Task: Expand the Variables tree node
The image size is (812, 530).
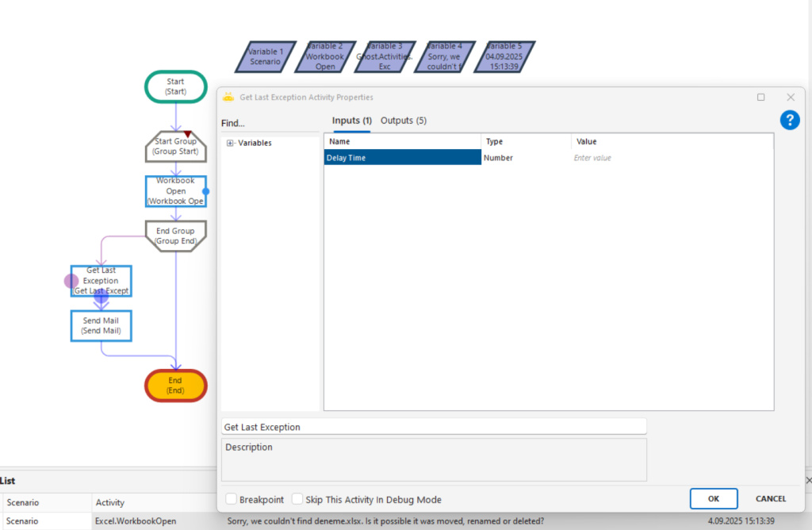Action: (230, 143)
